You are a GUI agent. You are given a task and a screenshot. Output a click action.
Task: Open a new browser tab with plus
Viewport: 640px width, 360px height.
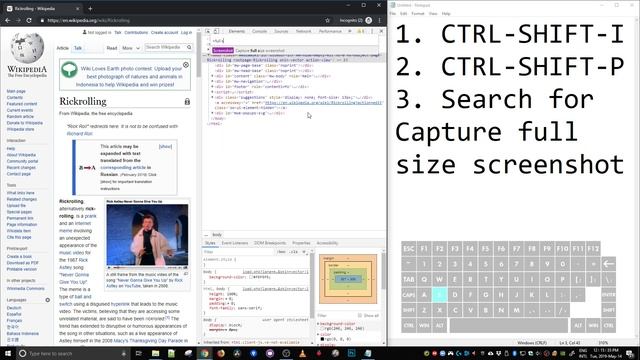(x=90, y=8)
